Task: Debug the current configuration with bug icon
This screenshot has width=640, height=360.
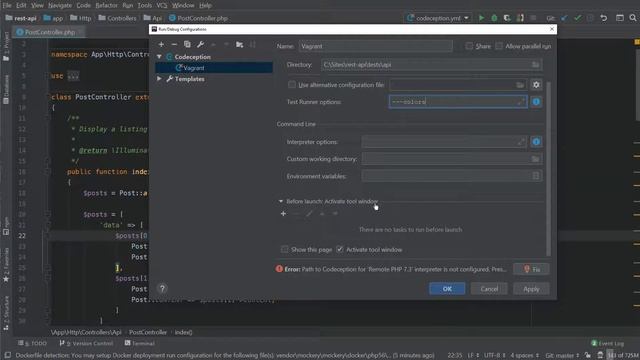Action: [x=494, y=18]
